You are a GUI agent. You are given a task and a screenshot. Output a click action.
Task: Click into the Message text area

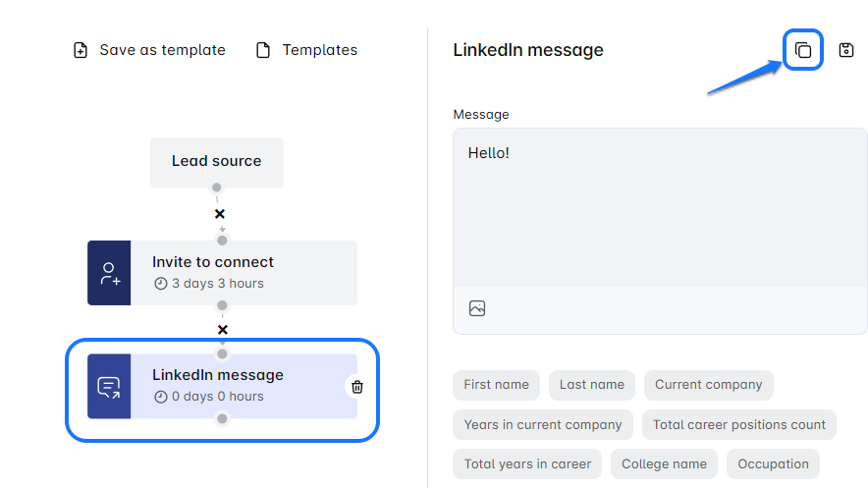coord(660,208)
